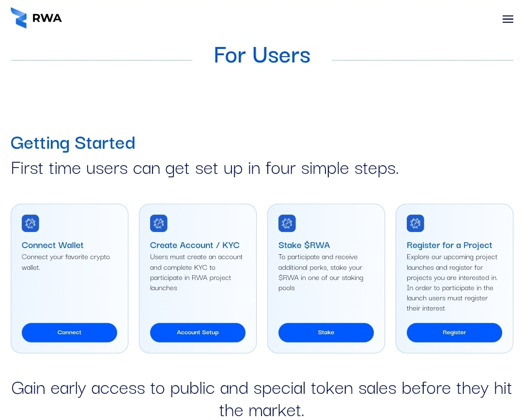This screenshot has height=420, width=523.
Task: Click the 'Connect your favorite crypto wallet' description
Action: tap(66, 262)
